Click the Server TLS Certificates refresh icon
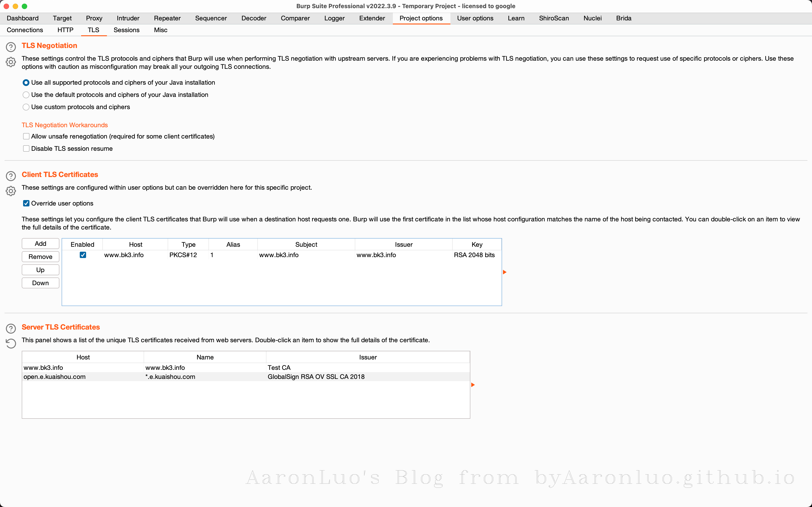The width and height of the screenshot is (812, 507). coord(11,343)
